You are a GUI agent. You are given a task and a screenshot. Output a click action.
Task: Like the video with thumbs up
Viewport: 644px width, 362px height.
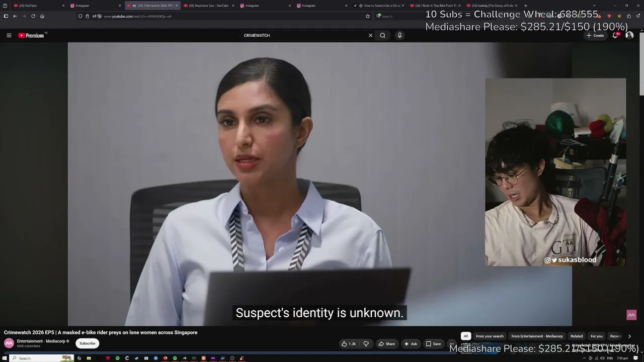pyautogui.click(x=349, y=344)
